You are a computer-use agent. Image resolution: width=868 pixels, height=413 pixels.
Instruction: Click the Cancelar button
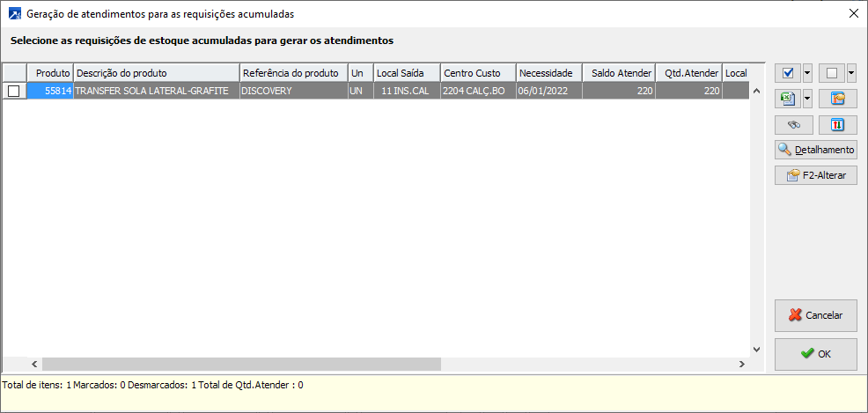[x=816, y=315]
